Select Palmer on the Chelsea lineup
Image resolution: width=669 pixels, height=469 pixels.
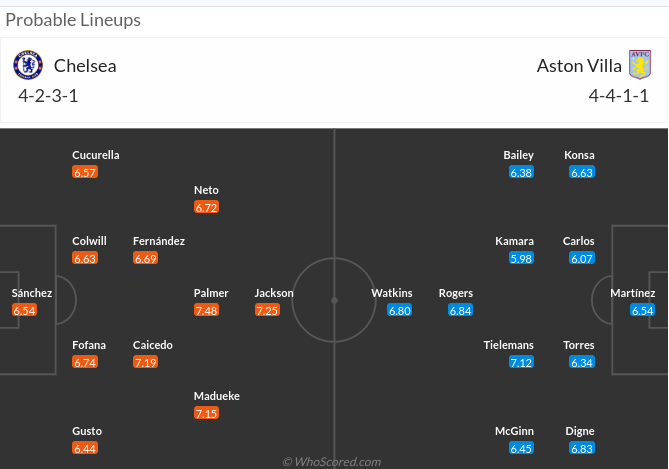point(211,293)
